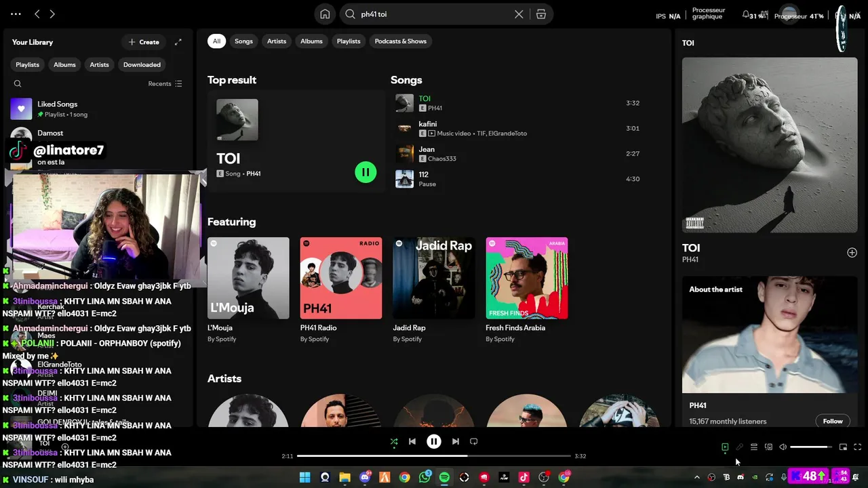Screen dimensions: 868x488
Task: Create a new playlist with Create button
Action: pyautogui.click(x=144, y=42)
